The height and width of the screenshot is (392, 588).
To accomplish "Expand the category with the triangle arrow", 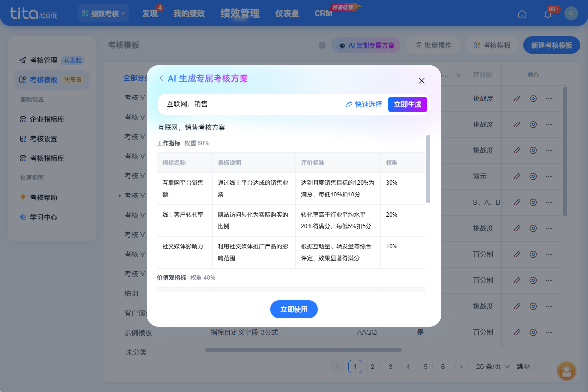I will [120, 196].
